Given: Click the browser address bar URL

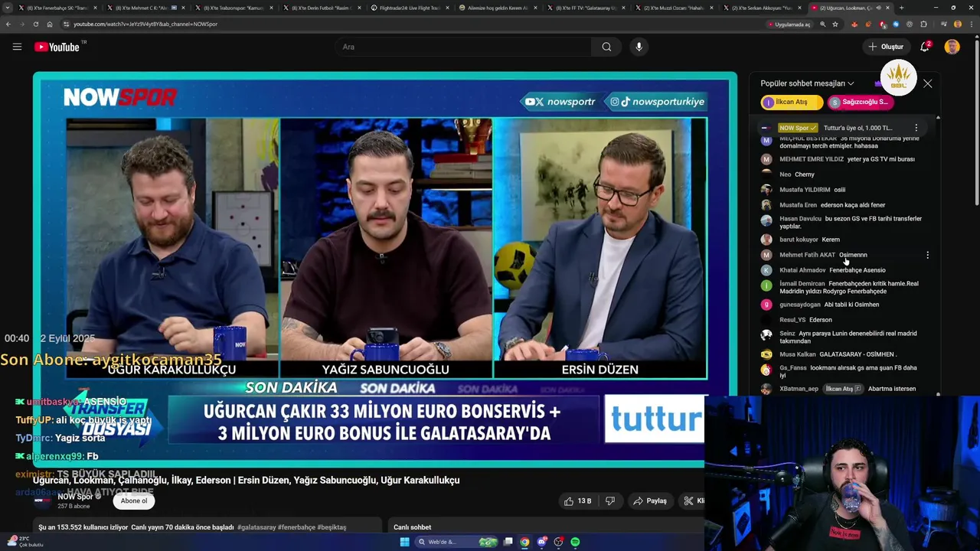Looking at the screenshot, I should coord(145,24).
